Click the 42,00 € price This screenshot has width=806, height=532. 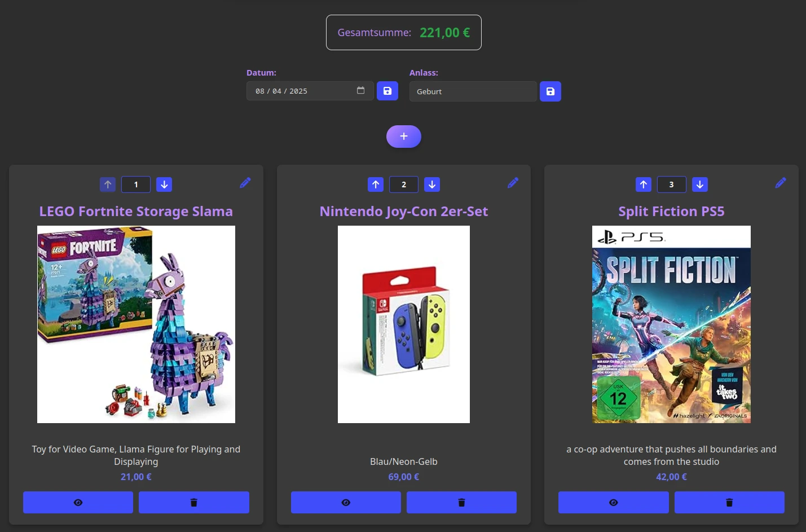(x=671, y=477)
